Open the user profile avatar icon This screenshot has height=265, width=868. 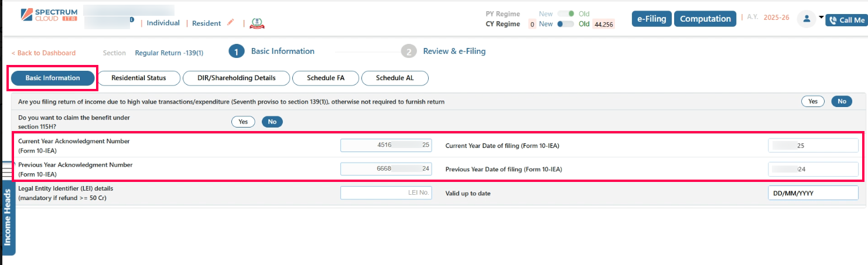[807, 19]
